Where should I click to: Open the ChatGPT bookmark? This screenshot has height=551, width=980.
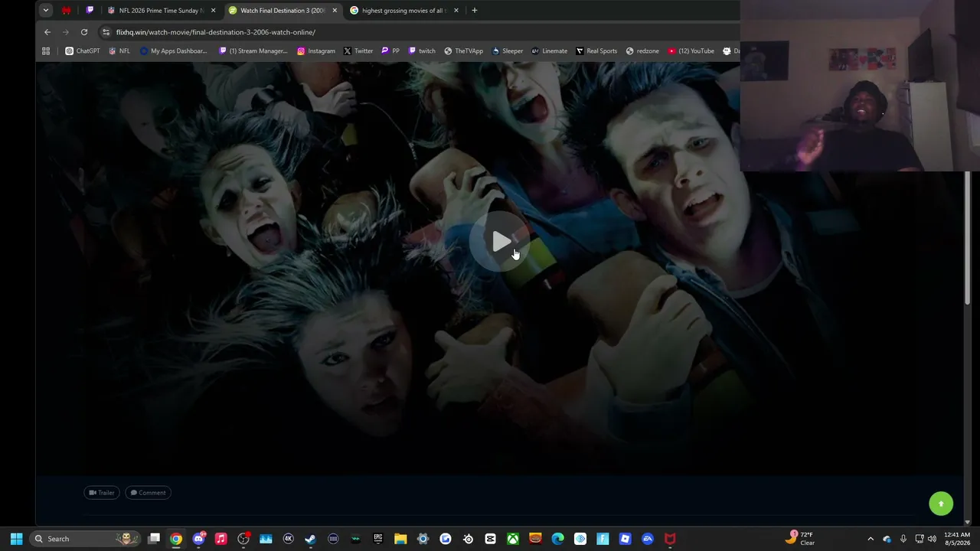(x=83, y=51)
